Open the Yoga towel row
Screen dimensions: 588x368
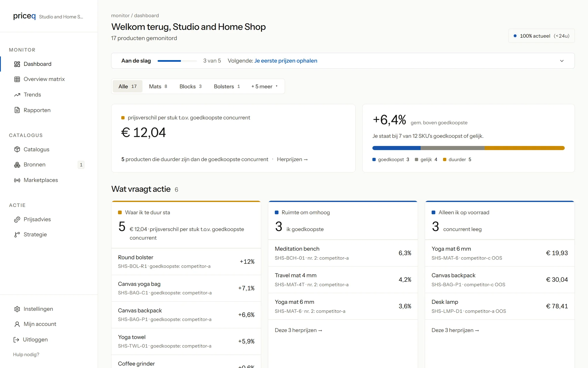pyautogui.click(x=186, y=342)
